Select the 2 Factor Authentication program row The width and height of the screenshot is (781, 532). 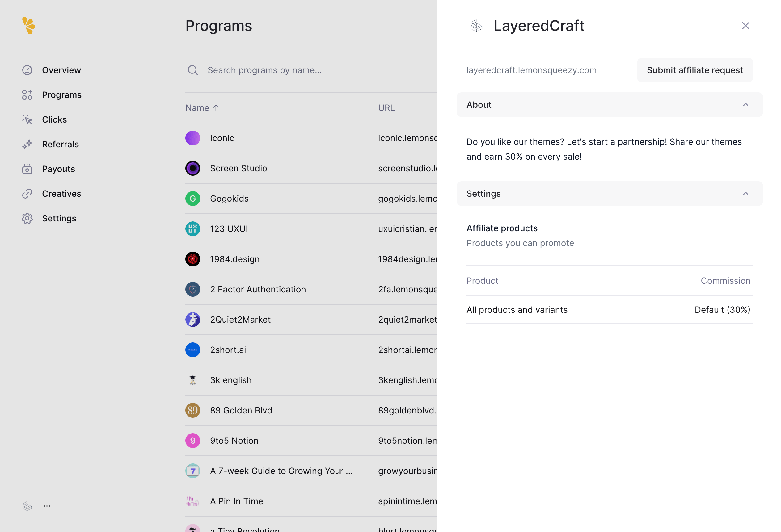pyautogui.click(x=258, y=289)
